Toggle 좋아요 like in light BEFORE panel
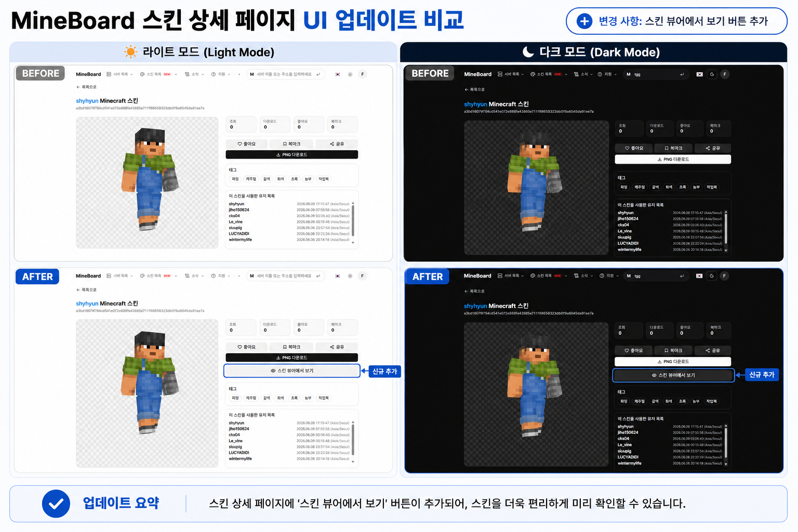Screen dimensions: 798x532 click(247, 144)
